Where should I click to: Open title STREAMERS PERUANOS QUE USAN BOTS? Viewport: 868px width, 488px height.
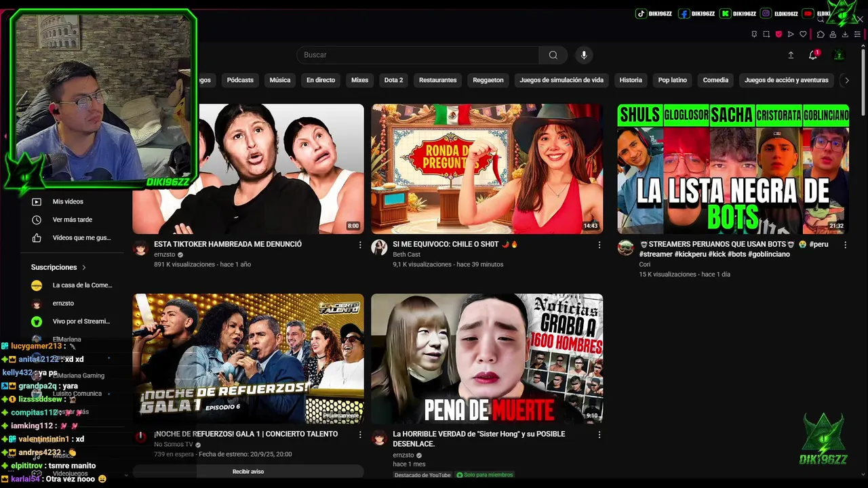pos(734,249)
